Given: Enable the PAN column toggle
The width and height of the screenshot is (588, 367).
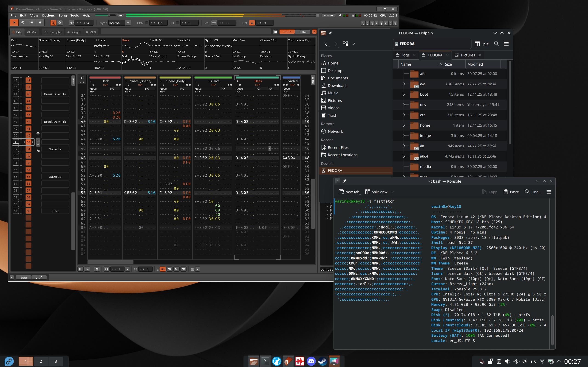Looking at the screenshot, I should tap(170, 269).
